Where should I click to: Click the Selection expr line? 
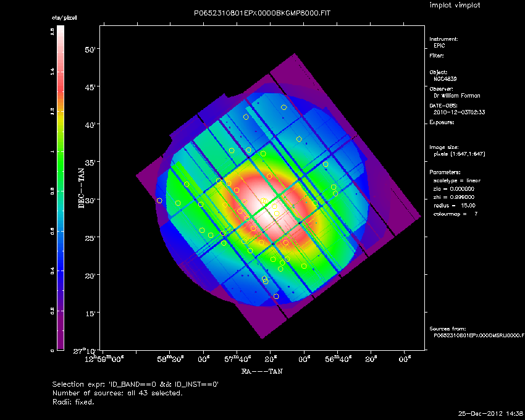pos(135,384)
